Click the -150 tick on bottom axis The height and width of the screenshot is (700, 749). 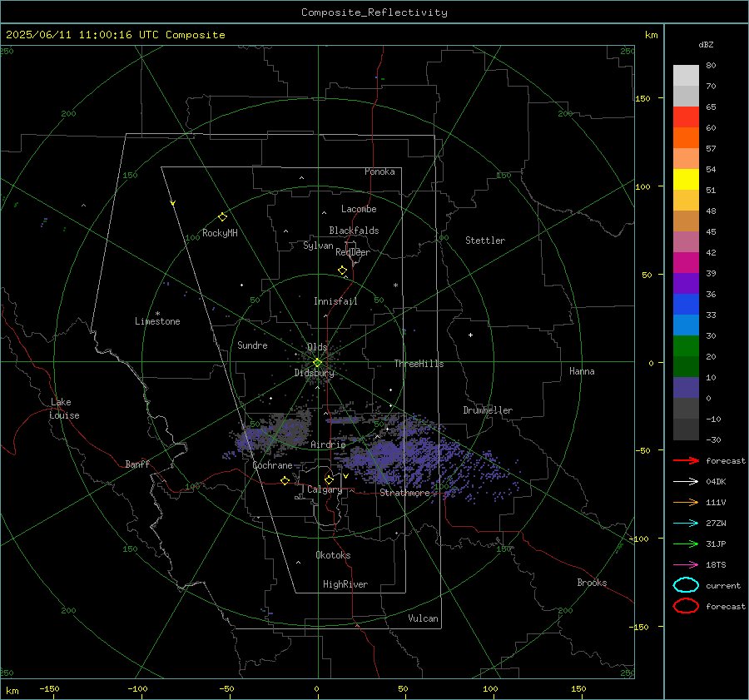click(49, 688)
